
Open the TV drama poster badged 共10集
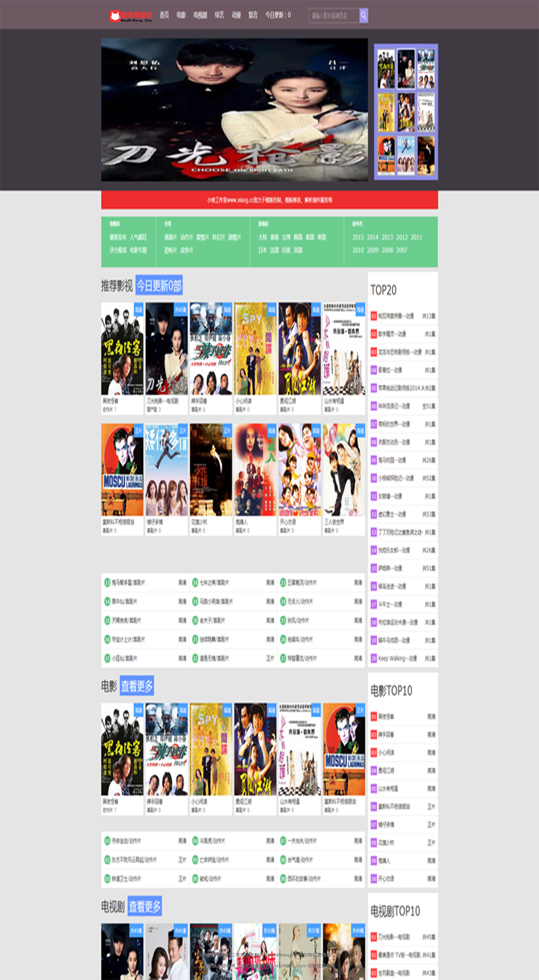256,952
